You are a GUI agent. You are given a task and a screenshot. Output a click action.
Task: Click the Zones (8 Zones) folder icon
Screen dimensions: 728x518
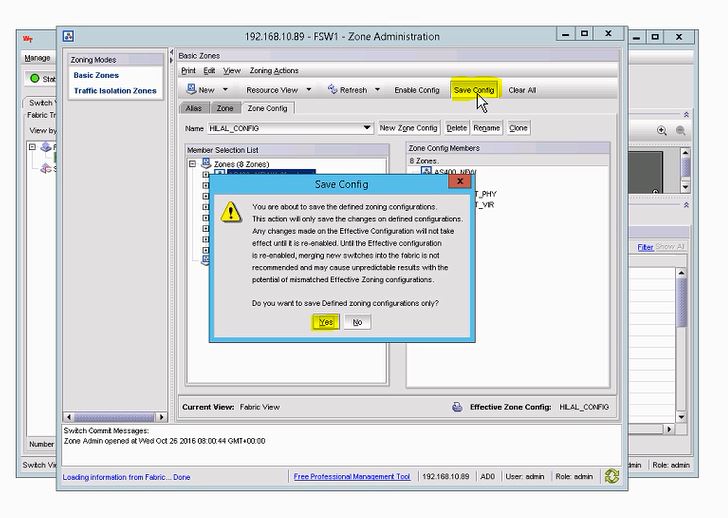click(206, 163)
